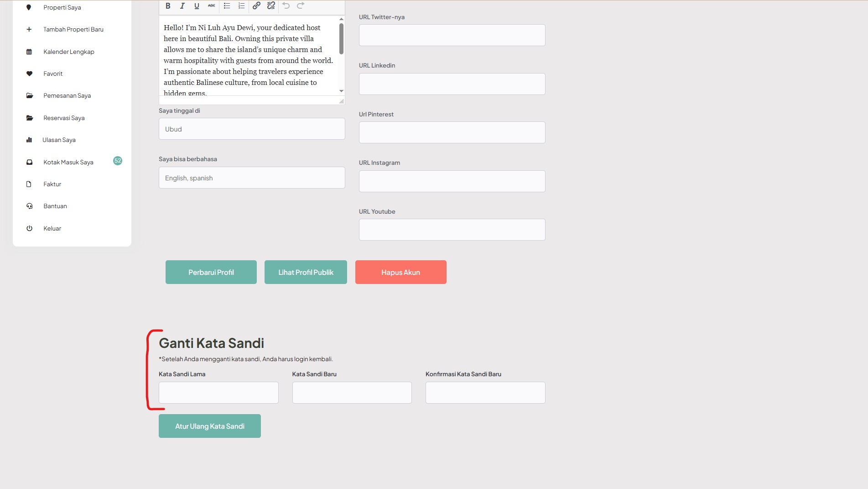
Task: Click the bio editor scroll-down arrow
Action: click(341, 91)
